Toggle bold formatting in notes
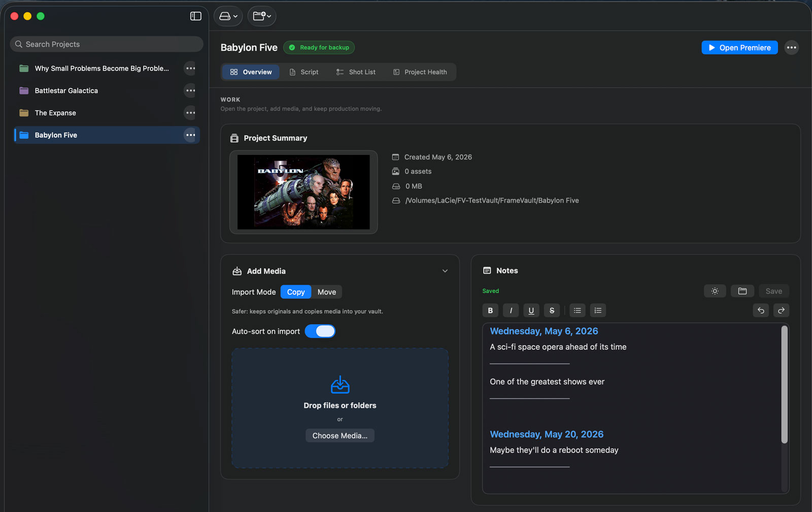Image resolution: width=812 pixels, height=512 pixels. [490, 310]
